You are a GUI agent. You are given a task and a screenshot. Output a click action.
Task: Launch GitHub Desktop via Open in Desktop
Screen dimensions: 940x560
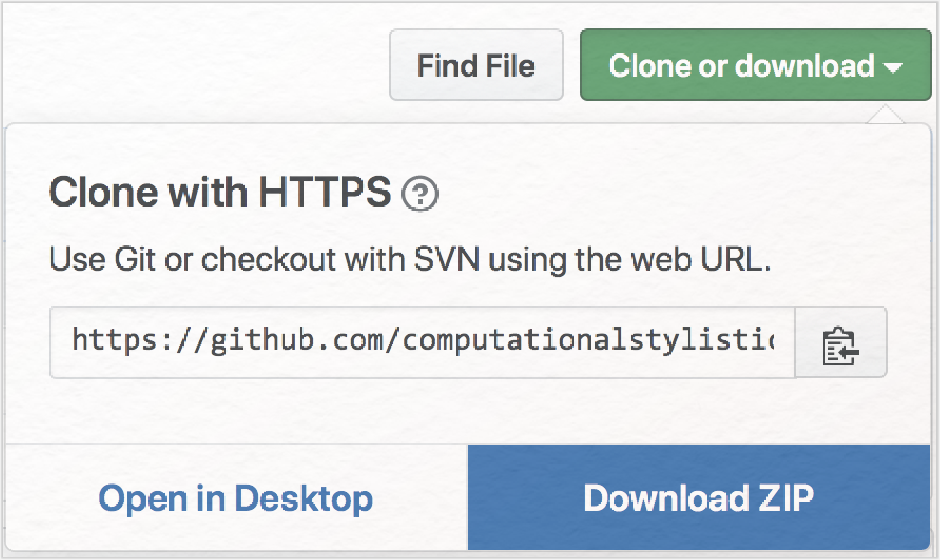(x=236, y=497)
